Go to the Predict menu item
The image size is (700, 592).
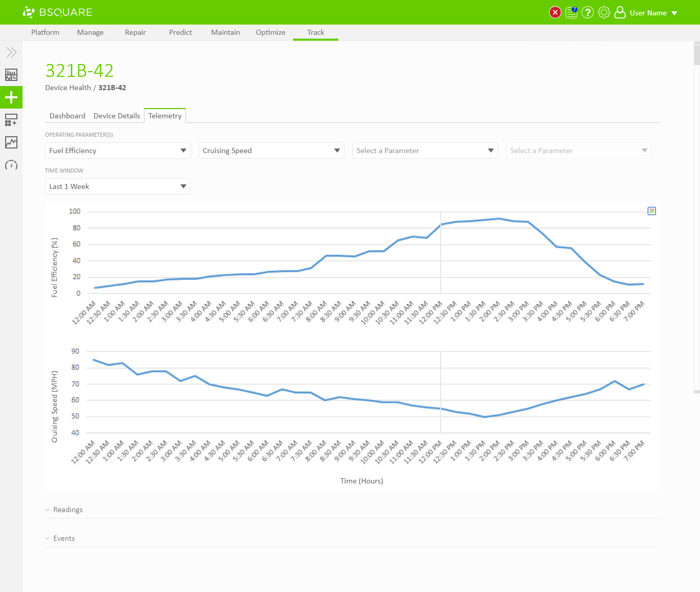coord(180,32)
